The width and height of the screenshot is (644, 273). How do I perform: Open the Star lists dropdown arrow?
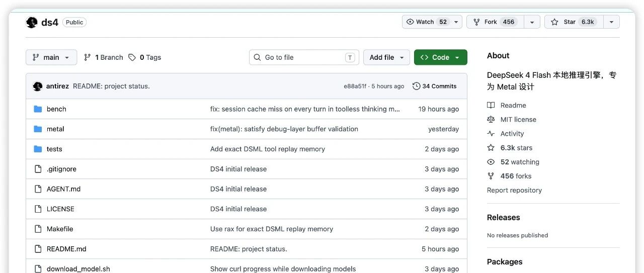[611, 22]
